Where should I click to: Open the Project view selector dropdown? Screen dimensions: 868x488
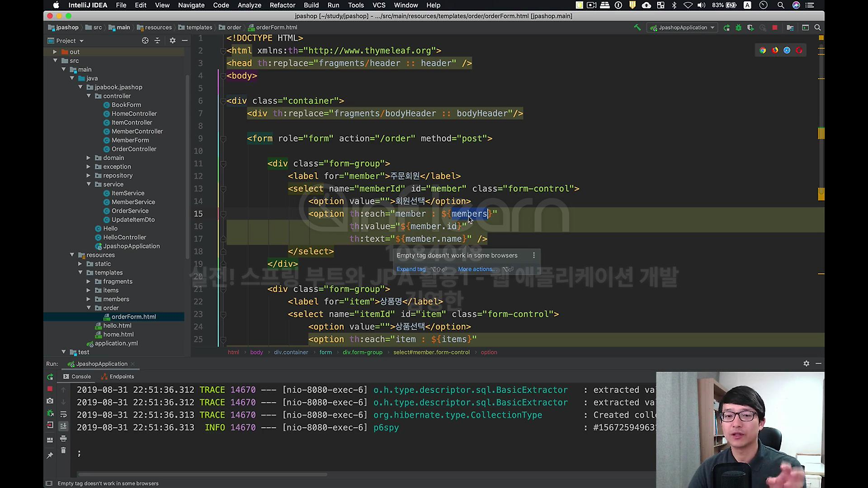pyautogui.click(x=66, y=41)
